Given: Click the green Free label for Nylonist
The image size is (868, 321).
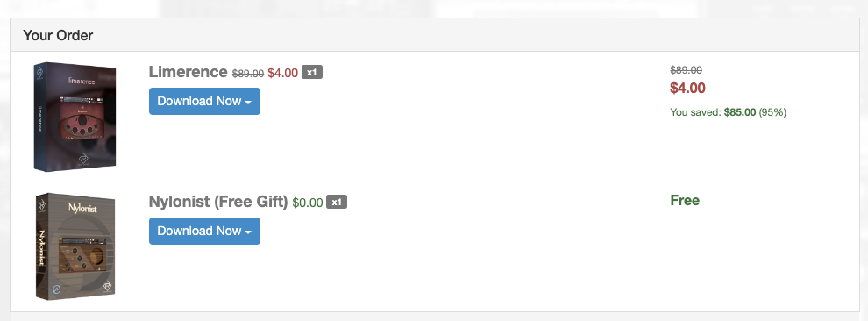Looking at the screenshot, I should [685, 200].
